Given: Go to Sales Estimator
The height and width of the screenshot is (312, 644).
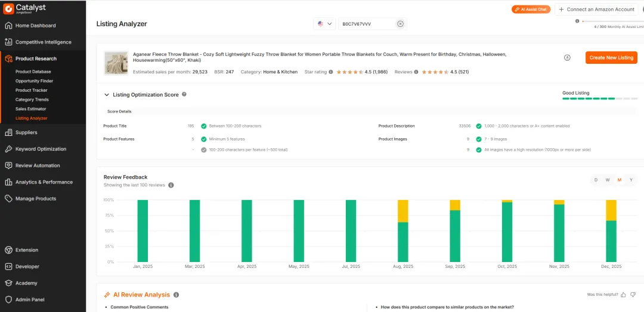Looking at the screenshot, I should click(30, 109).
